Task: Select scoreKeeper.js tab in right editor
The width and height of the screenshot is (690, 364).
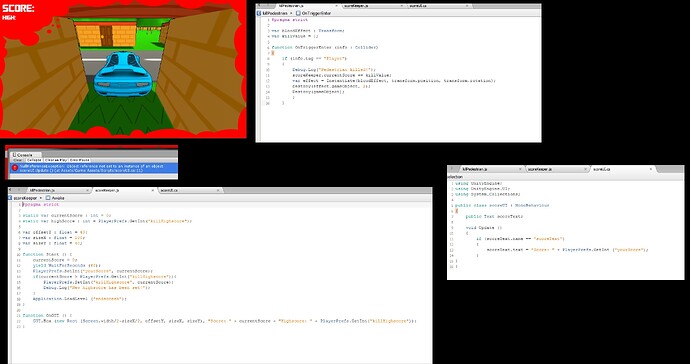Action: [556, 169]
